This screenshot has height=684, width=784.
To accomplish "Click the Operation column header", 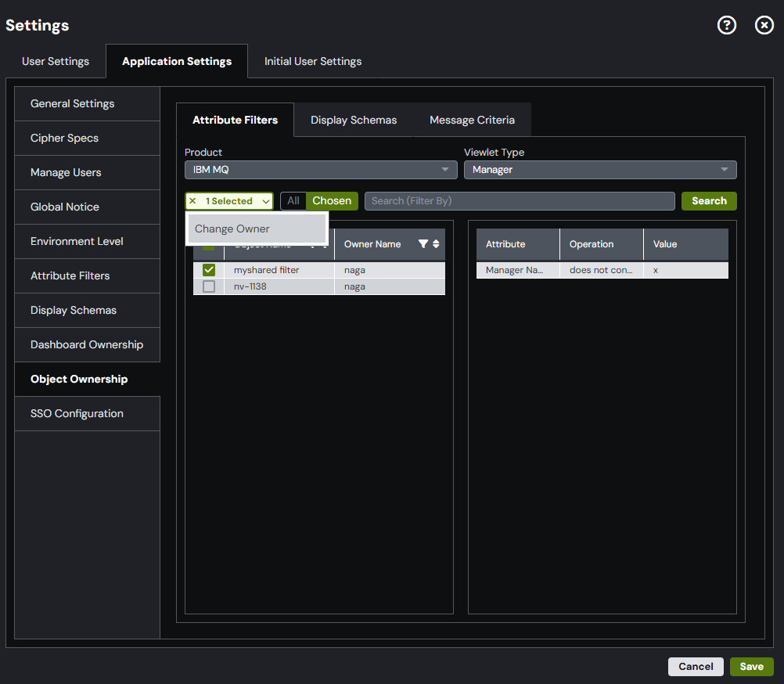I will [x=602, y=244].
